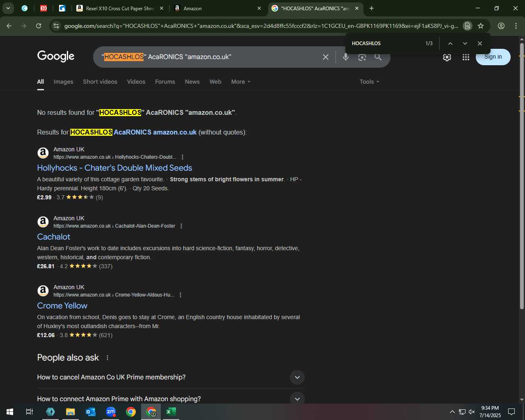Viewport: 525px width, 420px height.
Task: Open the Chrome profile icon
Action: [x=501, y=26]
